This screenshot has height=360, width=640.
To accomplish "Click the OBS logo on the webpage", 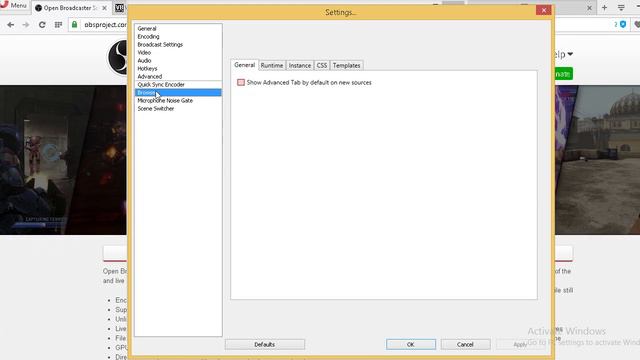I will pyautogui.click(x=118, y=58).
